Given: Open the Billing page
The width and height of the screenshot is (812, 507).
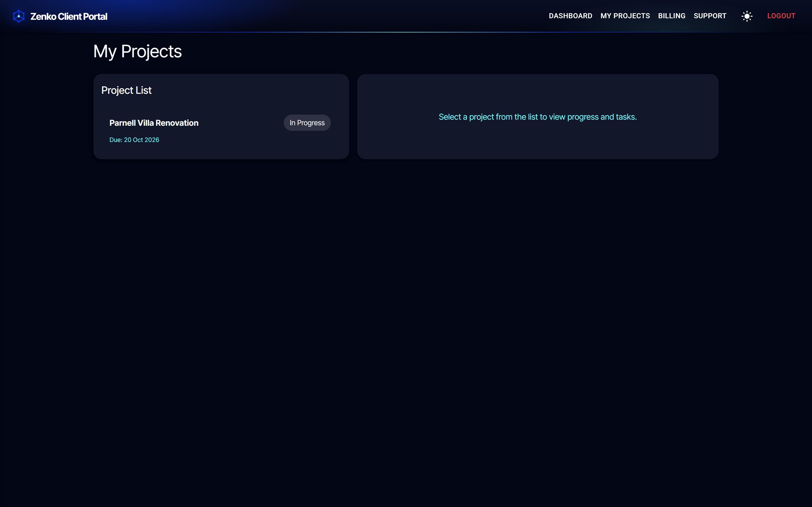Looking at the screenshot, I should (672, 16).
